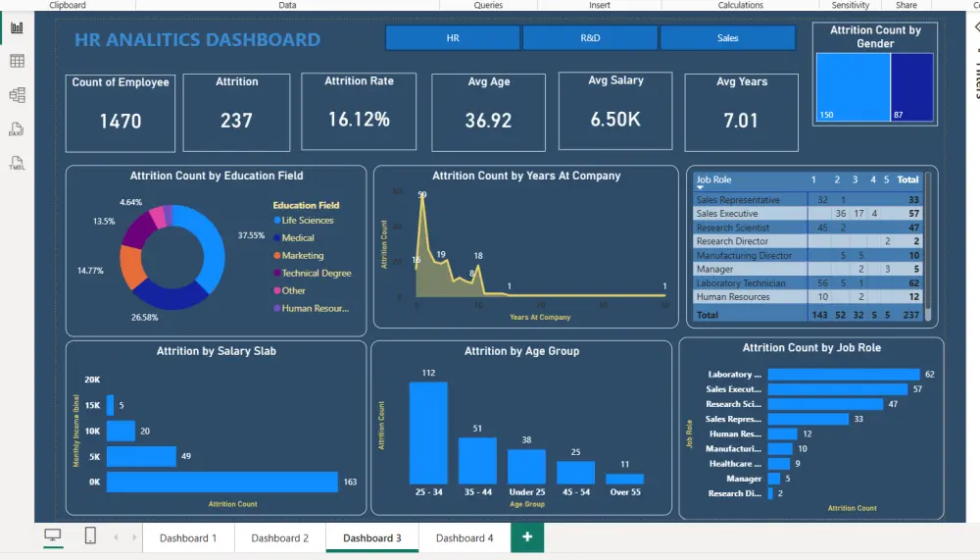
Task: Click the Job Role sort arrow in matrix
Action: coord(700,187)
